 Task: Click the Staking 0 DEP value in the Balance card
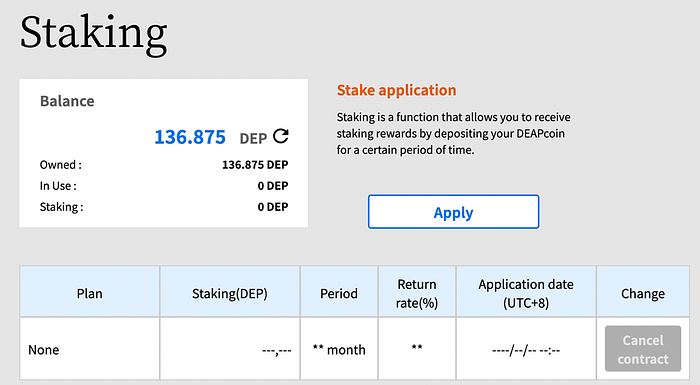tap(273, 207)
